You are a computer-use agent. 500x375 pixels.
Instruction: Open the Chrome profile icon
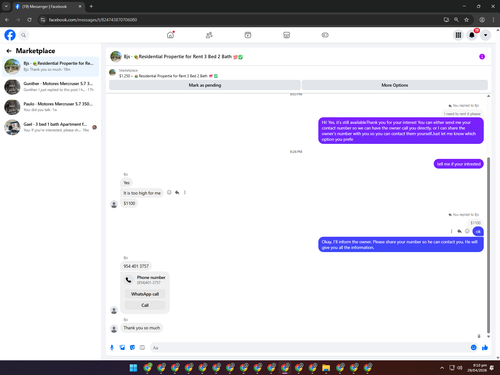click(482, 20)
